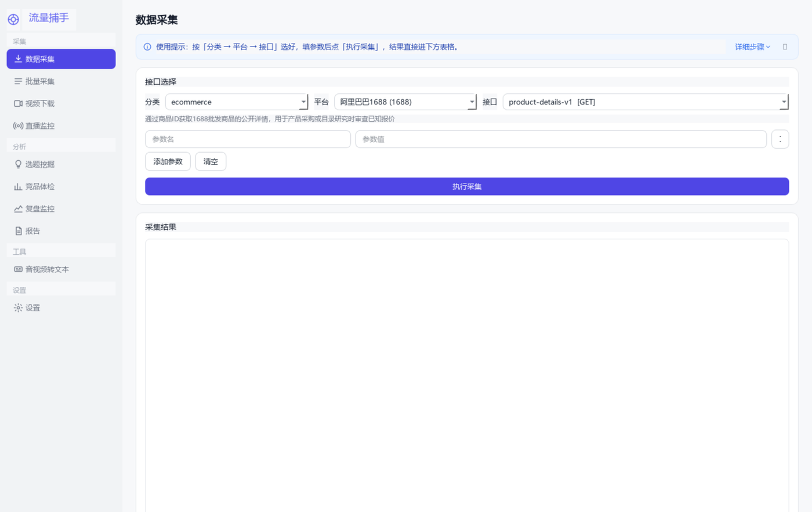
Task: Click the 流量捕手 logo icon
Action: click(13, 19)
